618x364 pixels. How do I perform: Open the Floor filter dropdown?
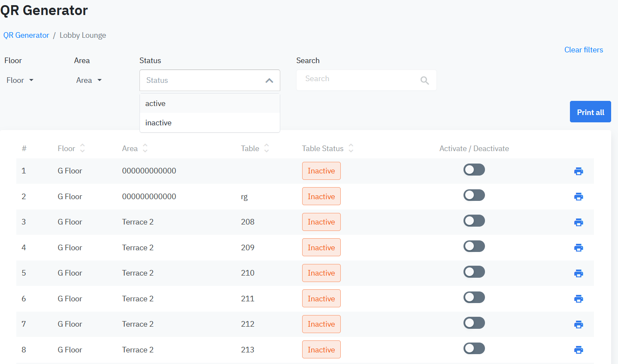tap(20, 80)
